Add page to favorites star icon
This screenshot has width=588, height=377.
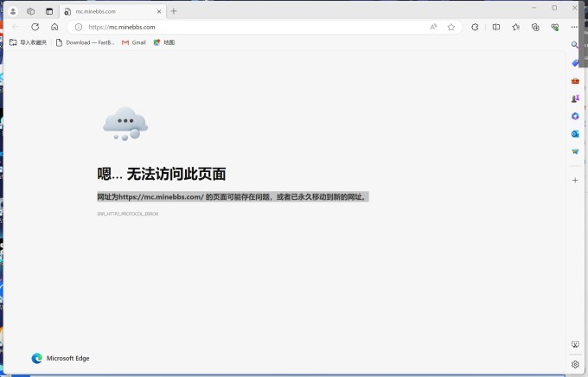coord(451,27)
